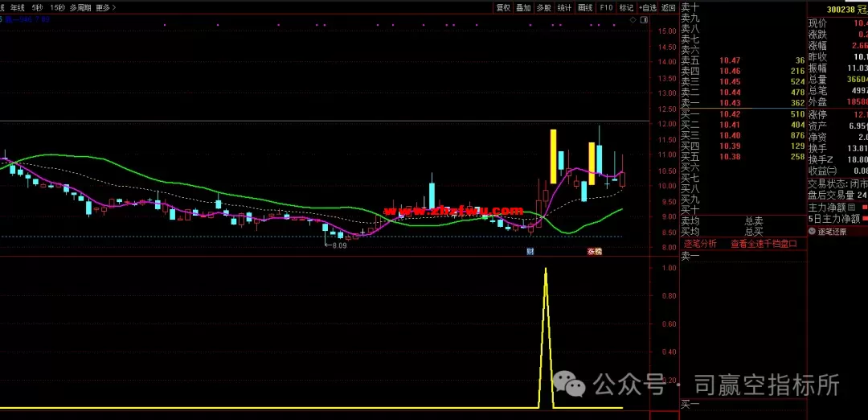Viewport: 868px width, 420px height.
Task: Select the 15秒 period tab
Action: tap(56, 8)
